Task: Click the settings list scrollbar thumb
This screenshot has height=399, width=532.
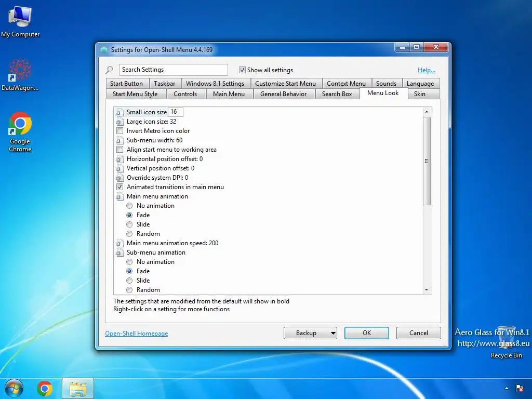Action: click(x=427, y=161)
